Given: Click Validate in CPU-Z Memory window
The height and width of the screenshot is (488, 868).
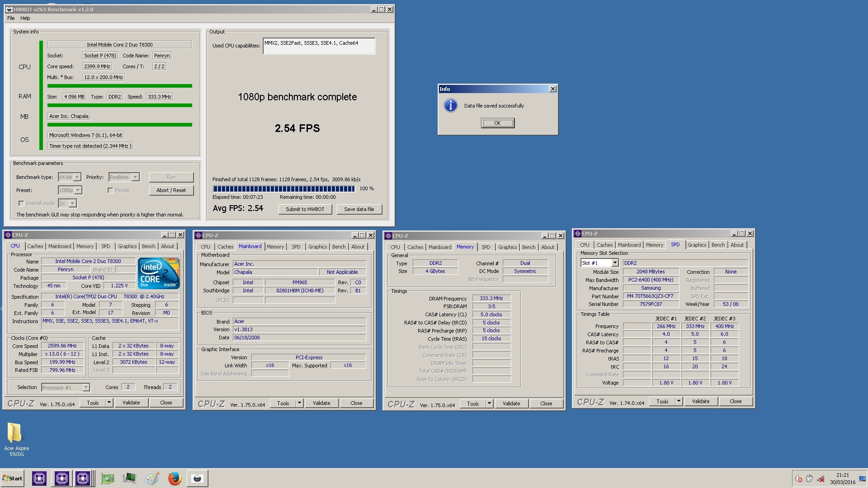Looking at the screenshot, I should [511, 404].
